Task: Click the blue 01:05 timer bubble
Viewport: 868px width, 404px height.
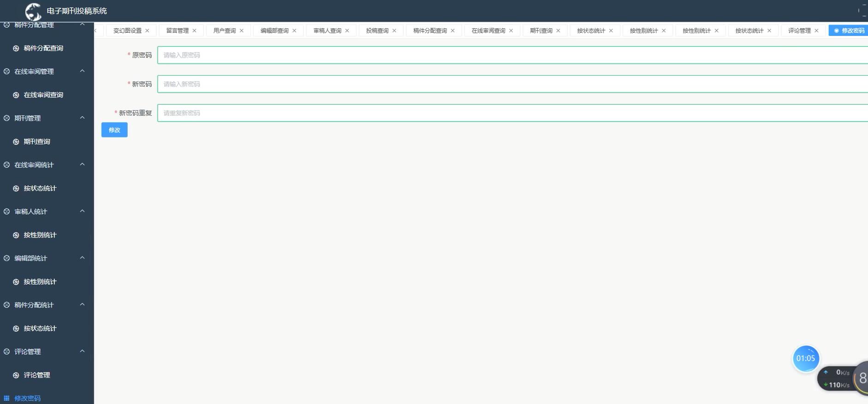Action: tap(806, 358)
